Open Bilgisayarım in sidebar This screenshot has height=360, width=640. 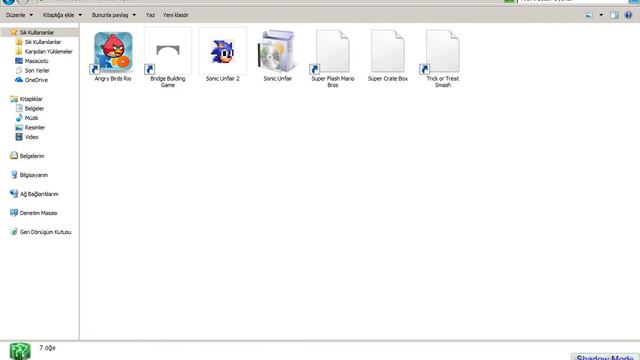click(29, 175)
